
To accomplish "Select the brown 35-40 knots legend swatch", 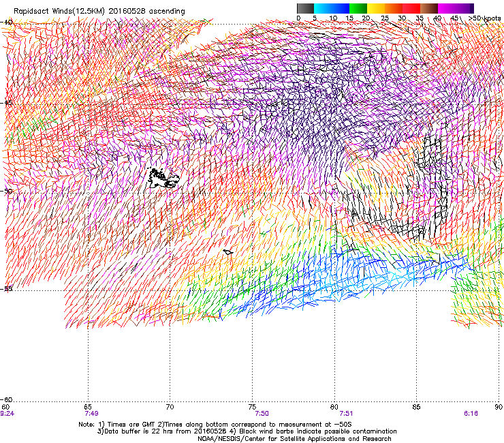I will click(x=429, y=8).
